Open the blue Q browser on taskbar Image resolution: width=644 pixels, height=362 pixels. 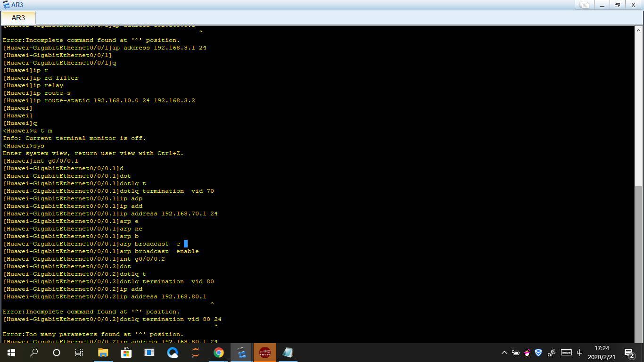coord(172,353)
